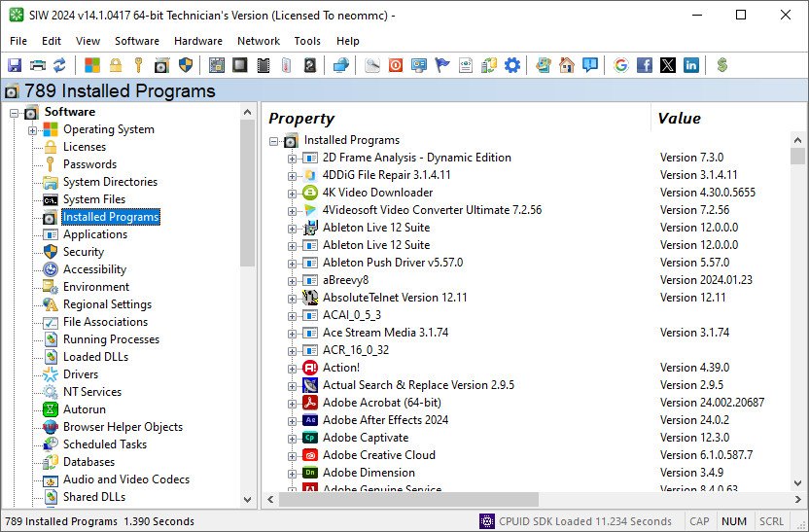The width and height of the screenshot is (809, 532).
Task: Expand the Operating System tree node
Action: click(x=33, y=129)
